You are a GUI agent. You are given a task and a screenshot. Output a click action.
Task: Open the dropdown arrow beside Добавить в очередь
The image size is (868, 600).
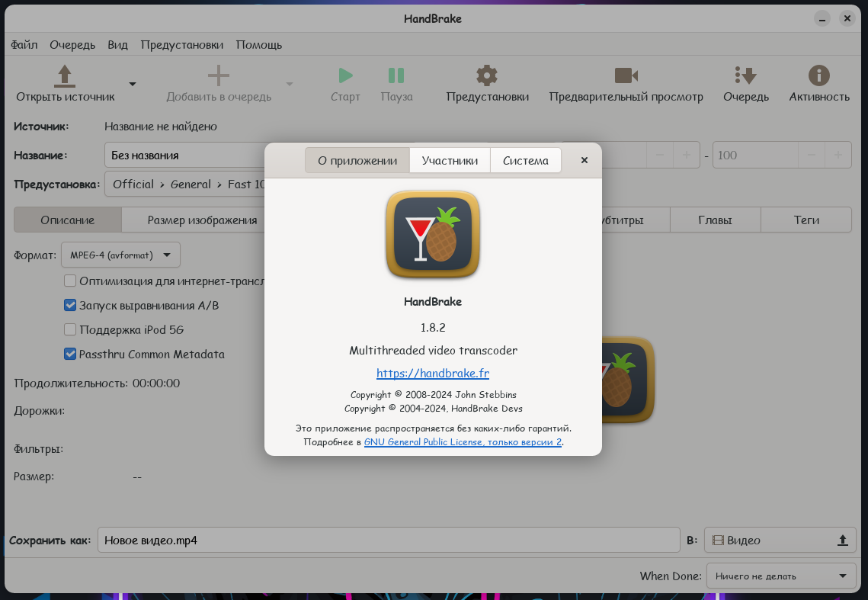(x=289, y=84)
